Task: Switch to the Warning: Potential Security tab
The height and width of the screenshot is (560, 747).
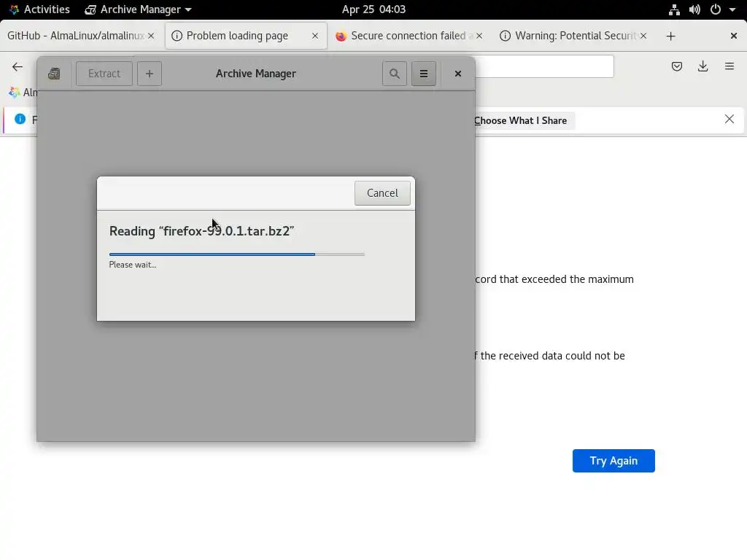Action: click(x=575, y=36)
